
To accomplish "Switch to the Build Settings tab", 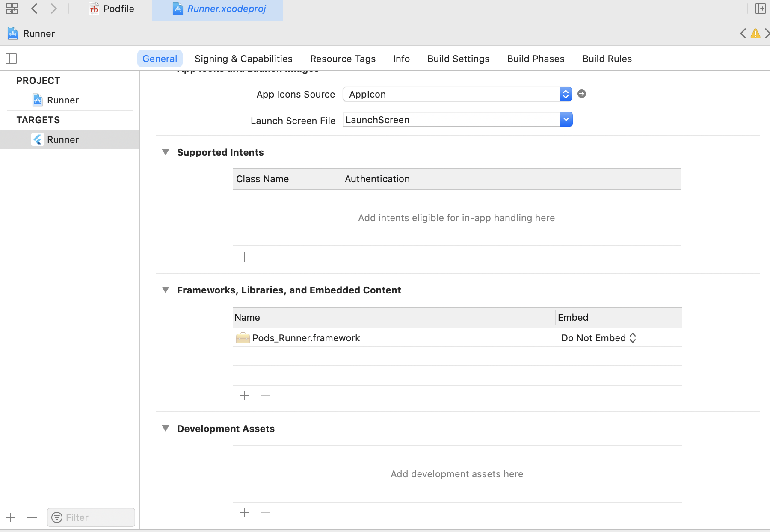I will [x=458, y=59].
